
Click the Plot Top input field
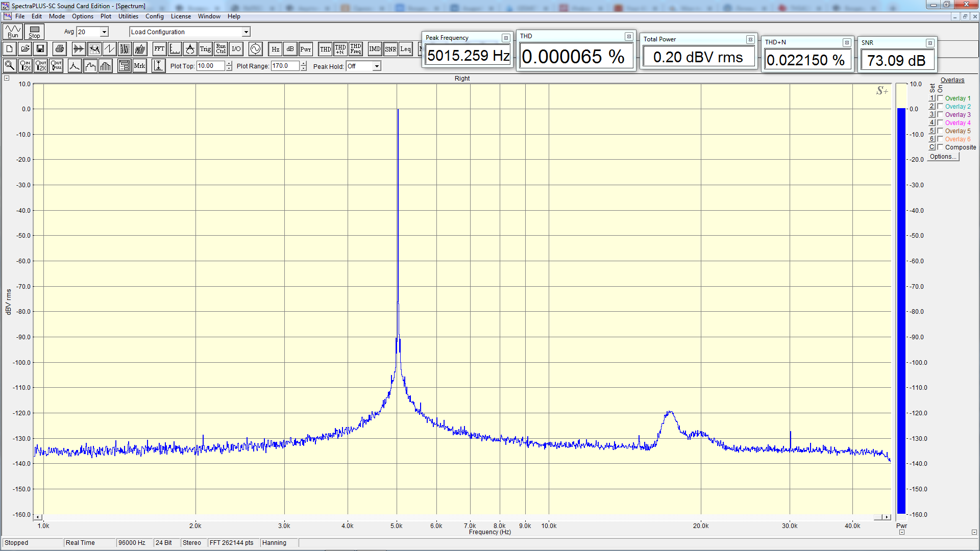tap(210, 66)
